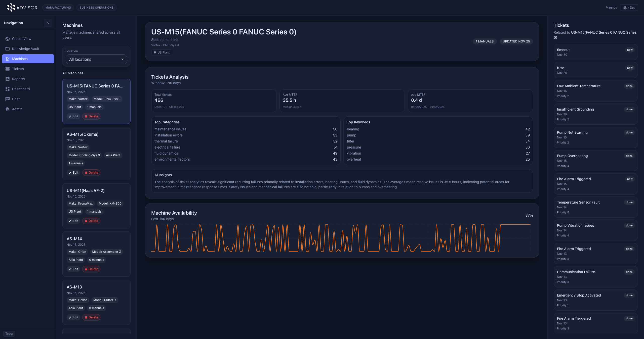Click the ADVISOR logo icon
The width and height of the screenshot is (644, 339).
tap(11, 8)
